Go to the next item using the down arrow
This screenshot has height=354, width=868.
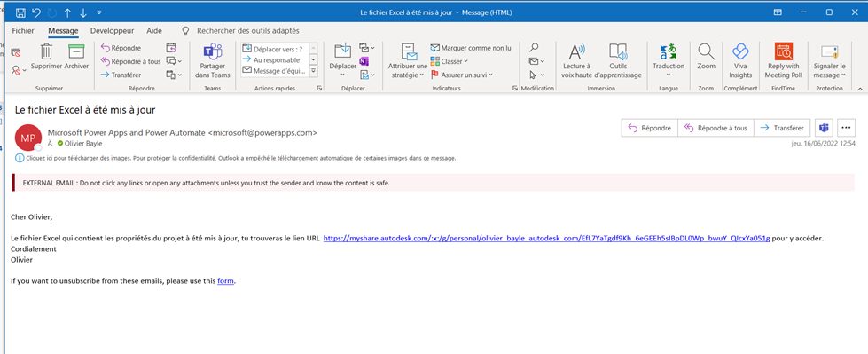tap(83, 12)
